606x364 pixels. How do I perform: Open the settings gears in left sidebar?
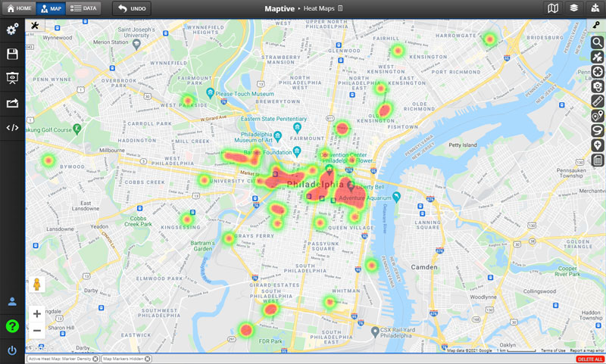[x=12, y=30]
